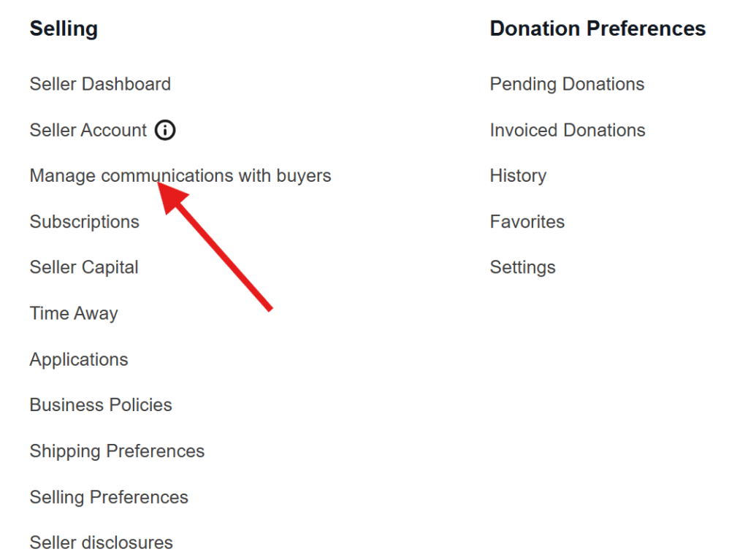View Pending Donations
The image size is (748, 560).
pyautogui.click(x=567, y=84)
